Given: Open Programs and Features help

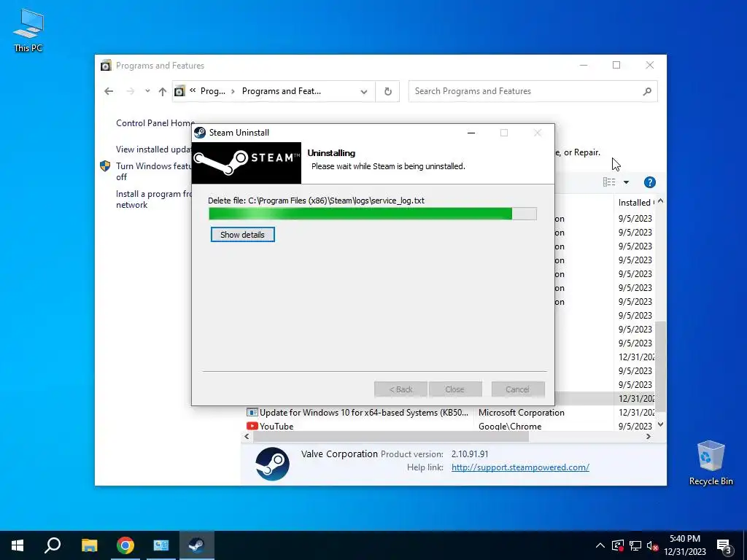Looking at the screenshot, I should coord(649,182).
